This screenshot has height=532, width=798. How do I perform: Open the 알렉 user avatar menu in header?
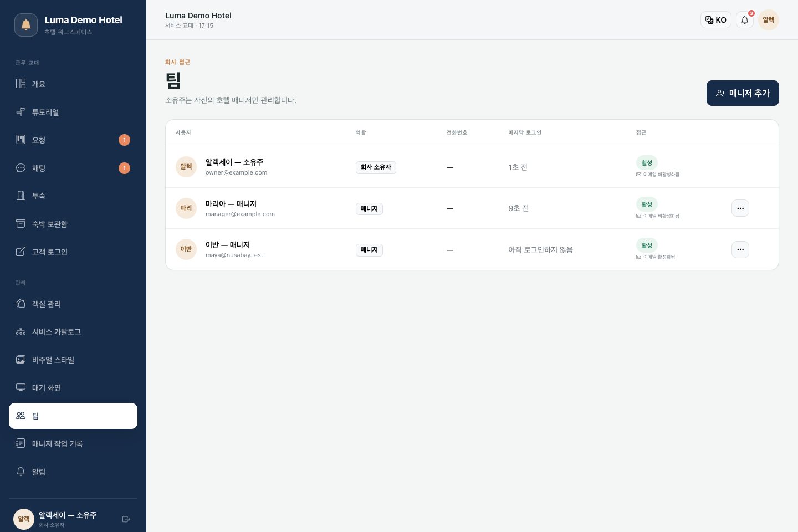[x=769, y=20]
